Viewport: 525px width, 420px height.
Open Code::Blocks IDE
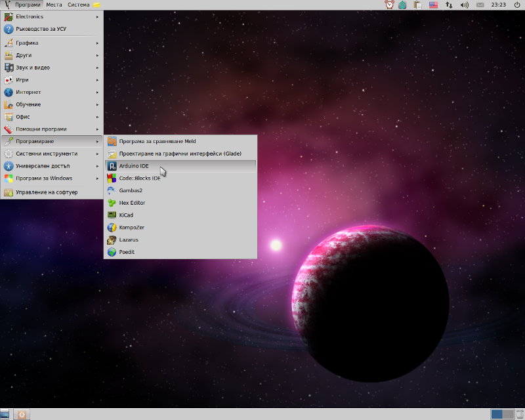139,178
